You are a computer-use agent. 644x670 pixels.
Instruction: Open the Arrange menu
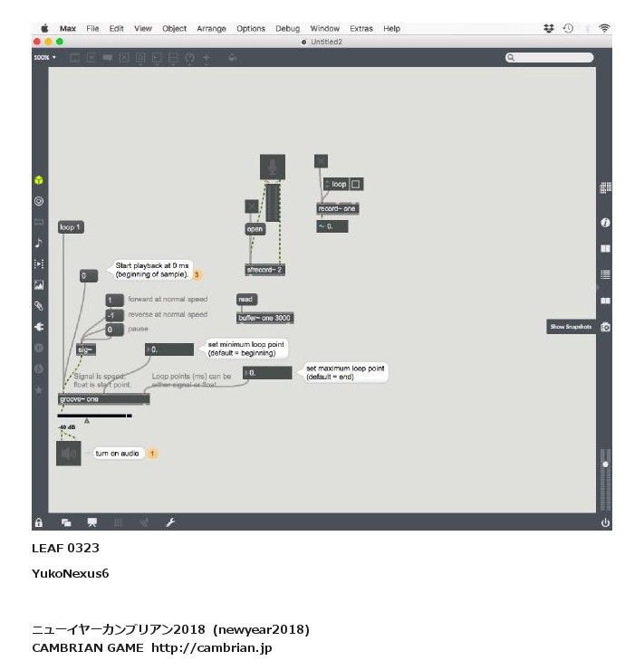pos(212,29)
